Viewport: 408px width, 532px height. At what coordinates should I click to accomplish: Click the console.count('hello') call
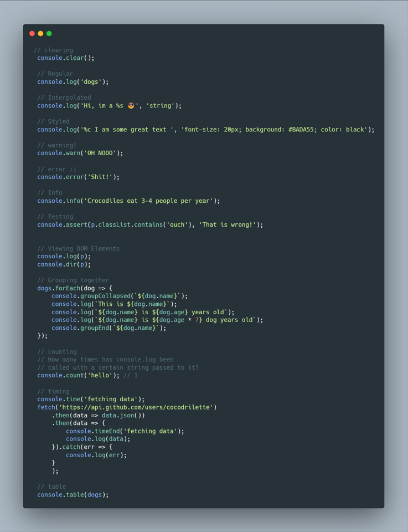tap(78, 376)
